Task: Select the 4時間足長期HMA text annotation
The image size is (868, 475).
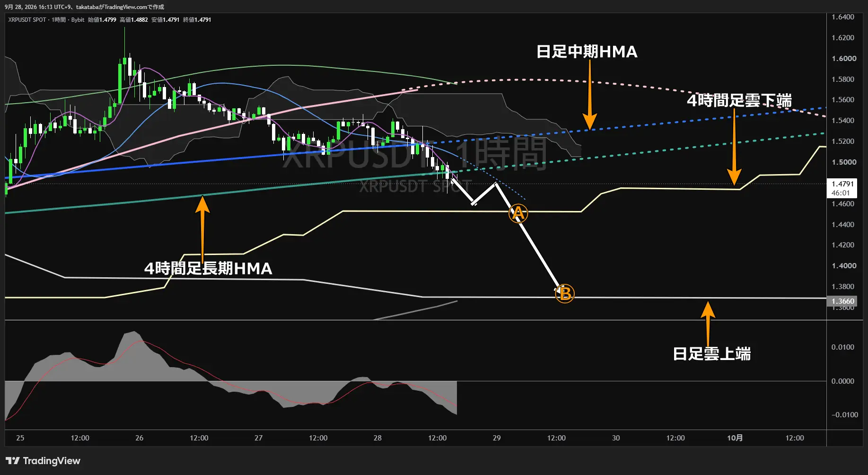Action: coord(208,268)
